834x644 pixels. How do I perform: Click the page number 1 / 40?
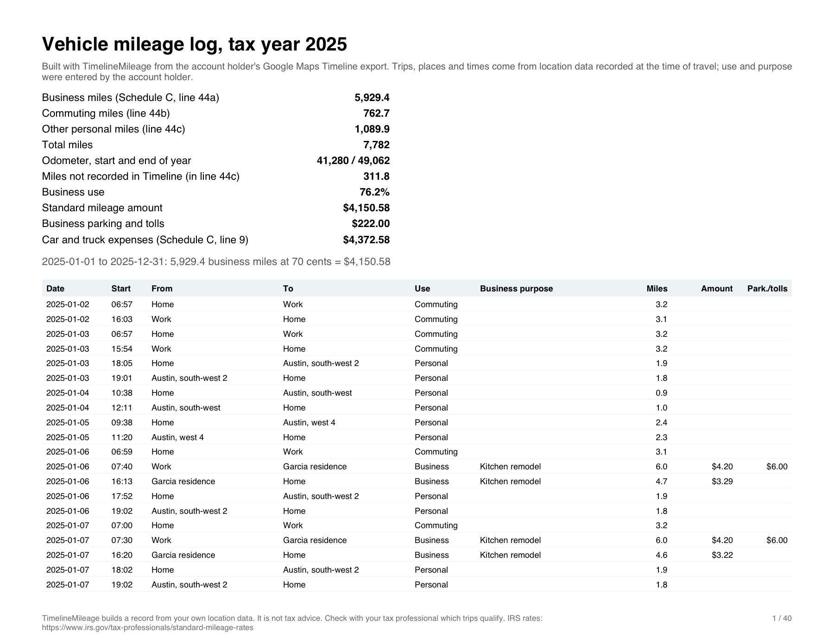pyautogui.click(x=782, y=618)
